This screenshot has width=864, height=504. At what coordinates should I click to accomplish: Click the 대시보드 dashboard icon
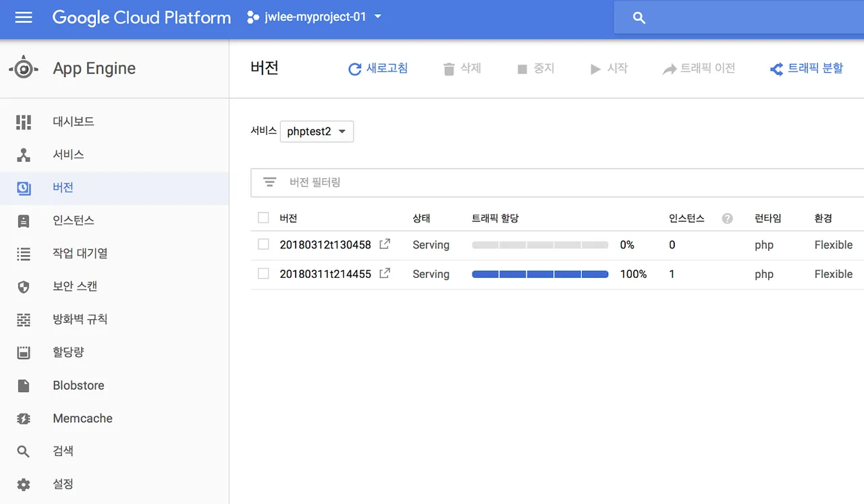24,122
